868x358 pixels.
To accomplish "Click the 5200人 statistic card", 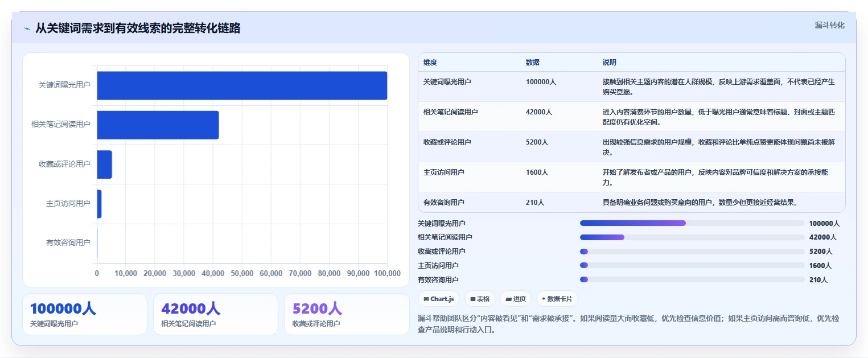I will [x=347, y=314].
